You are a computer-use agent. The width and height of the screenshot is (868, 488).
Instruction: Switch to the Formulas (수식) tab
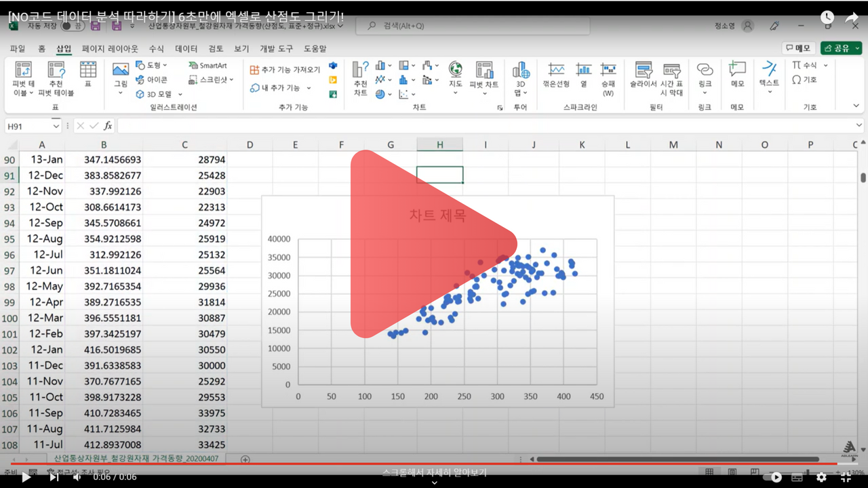coord(156,49)
